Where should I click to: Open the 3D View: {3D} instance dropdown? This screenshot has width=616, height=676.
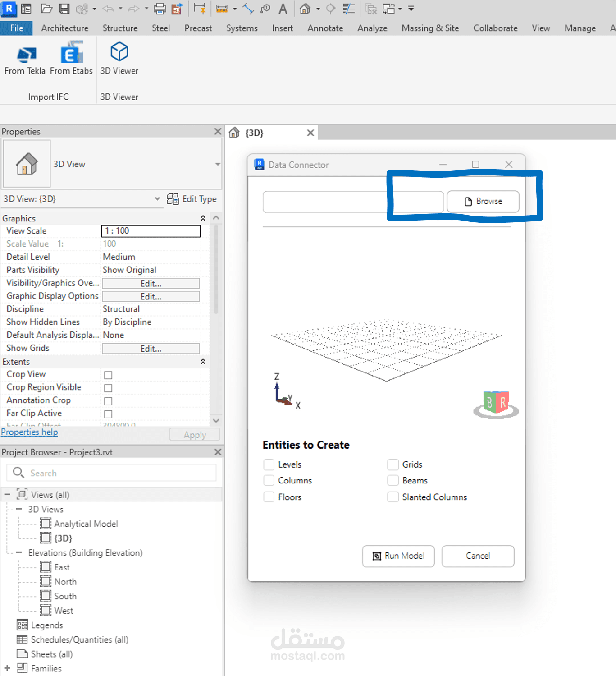point(157,198)
